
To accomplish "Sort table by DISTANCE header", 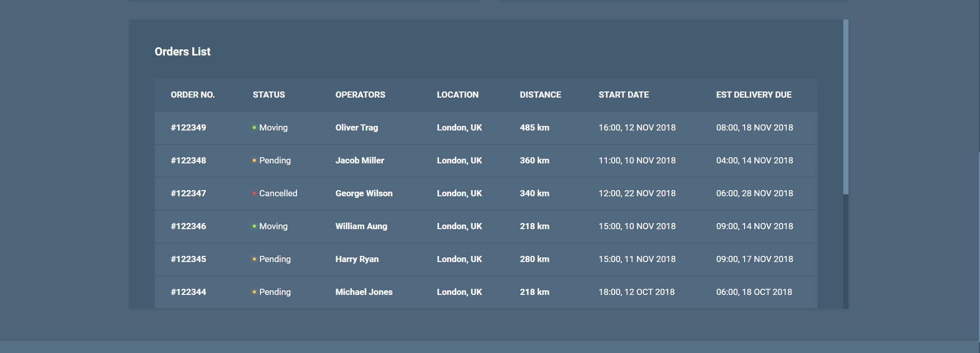I will pos(540,95).
